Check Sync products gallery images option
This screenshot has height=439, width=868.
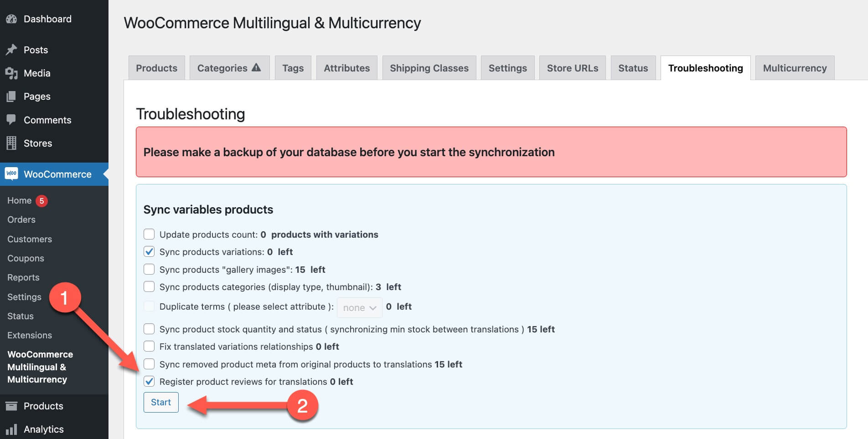(x=149, y=269)
